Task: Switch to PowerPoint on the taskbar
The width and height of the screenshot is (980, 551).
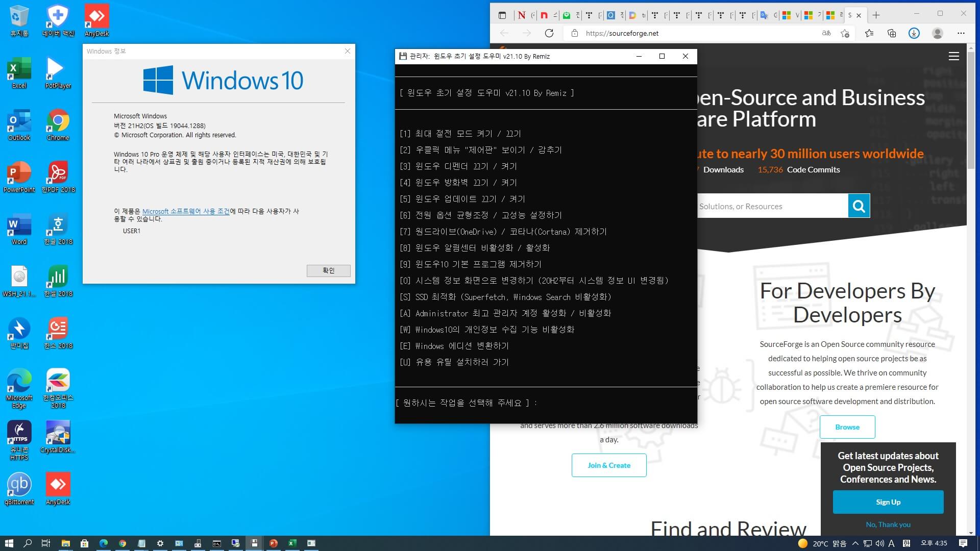Action: (273, 543)
